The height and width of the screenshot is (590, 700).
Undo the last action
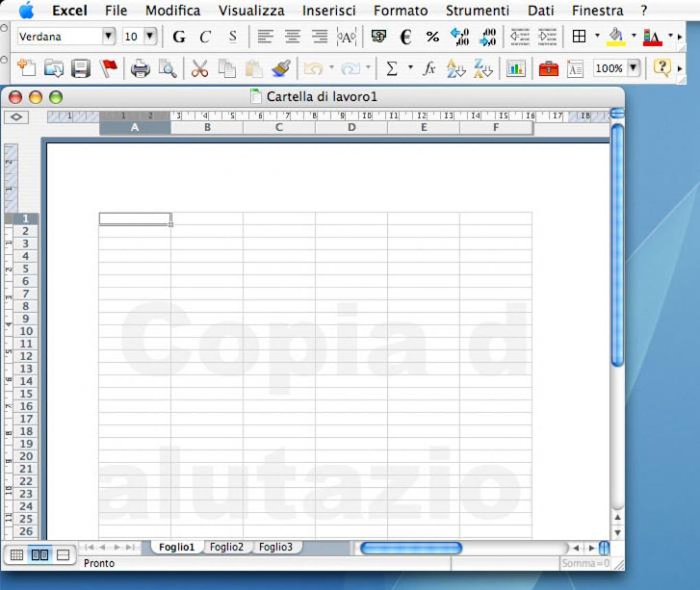(x=314, y=69)
